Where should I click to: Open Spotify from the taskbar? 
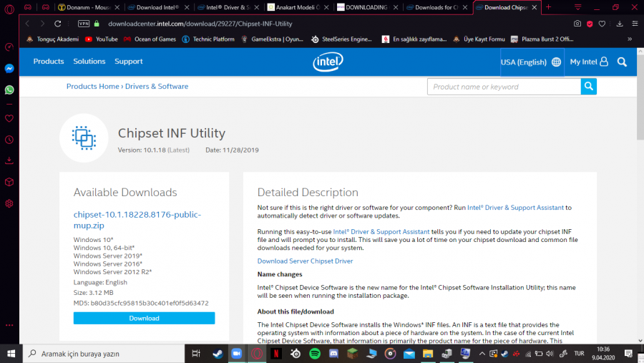pos(315,354)
